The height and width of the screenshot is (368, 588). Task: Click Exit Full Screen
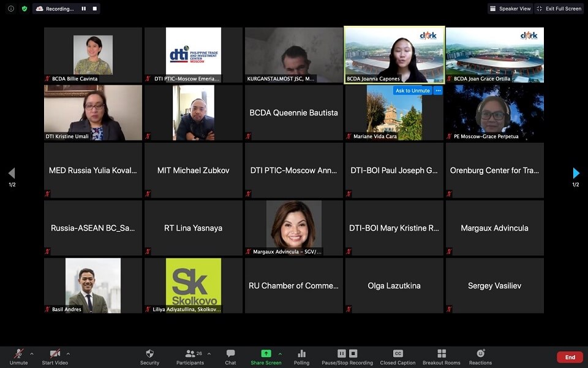pos(559,9)
